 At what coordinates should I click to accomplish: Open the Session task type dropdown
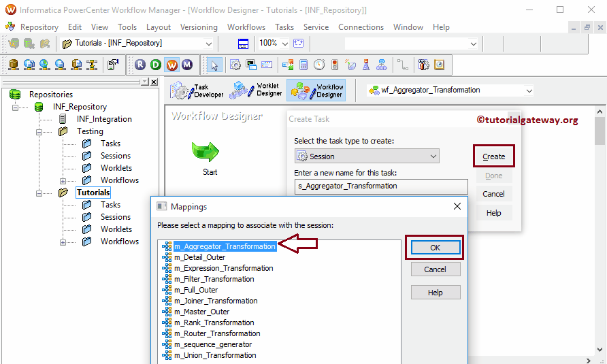(433, 156)
